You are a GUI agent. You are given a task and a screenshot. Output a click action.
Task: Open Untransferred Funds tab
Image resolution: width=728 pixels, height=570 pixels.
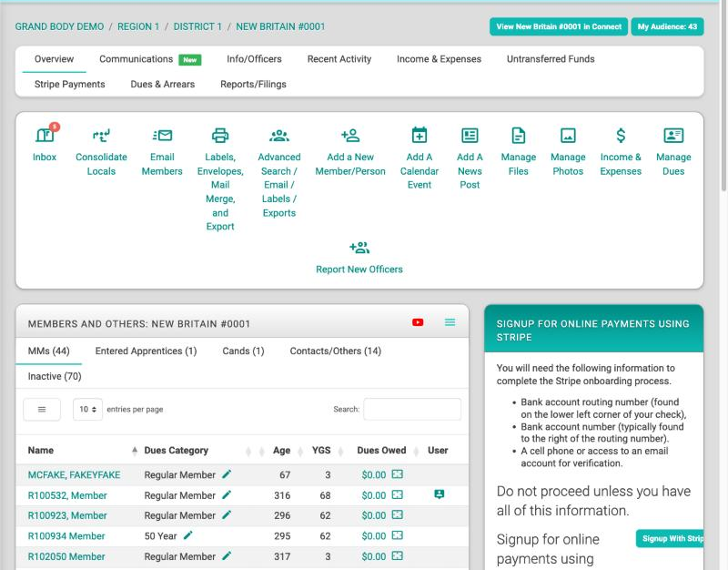tap(551, 59)
